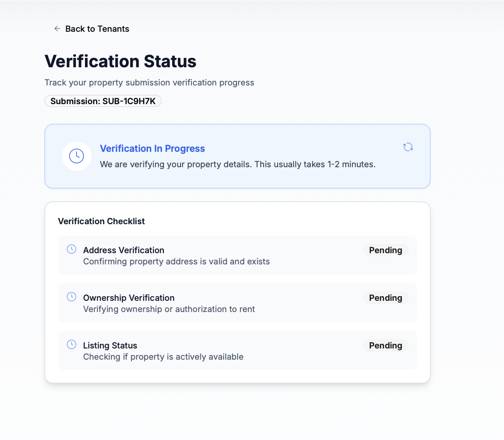Select the Ownership Verification checklist row
Viewport: 504px width, 440px height.
[237, 303]
